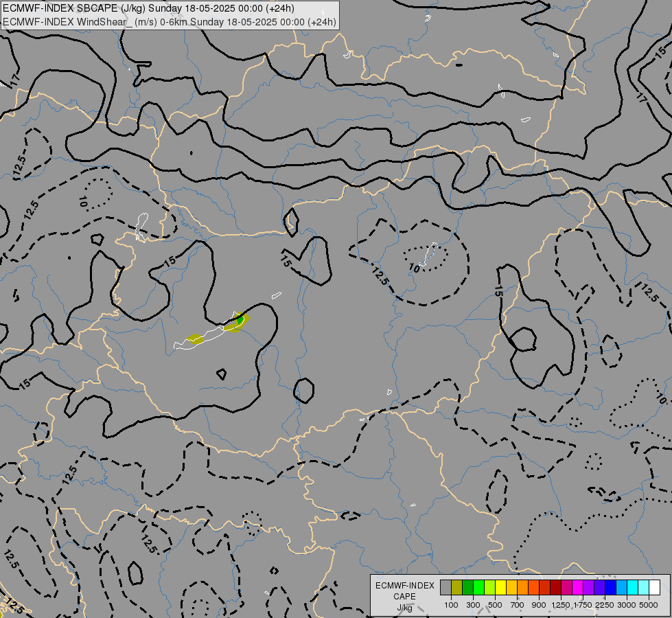Click the ECMWF-INDEX label in the legend
Image resolution: width=672 pixels, height=618 pixels.
pos(404,586)
